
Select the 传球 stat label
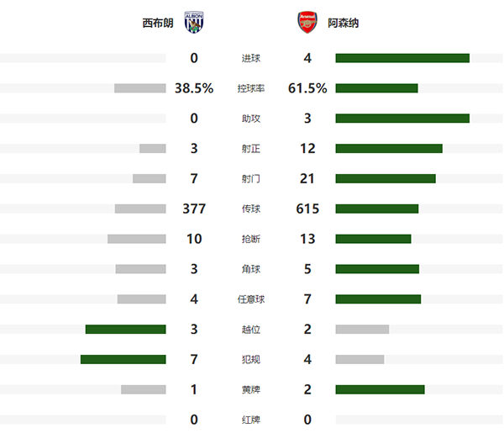(x=250, y=209)
